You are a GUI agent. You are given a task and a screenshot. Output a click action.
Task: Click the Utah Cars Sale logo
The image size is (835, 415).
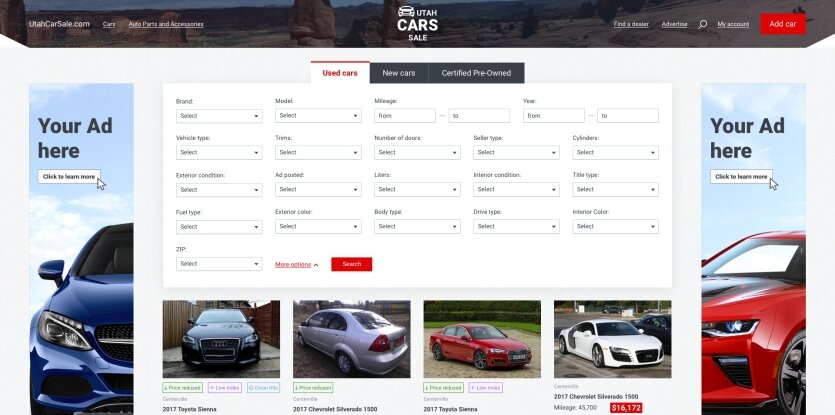click(x=418, y=23)
